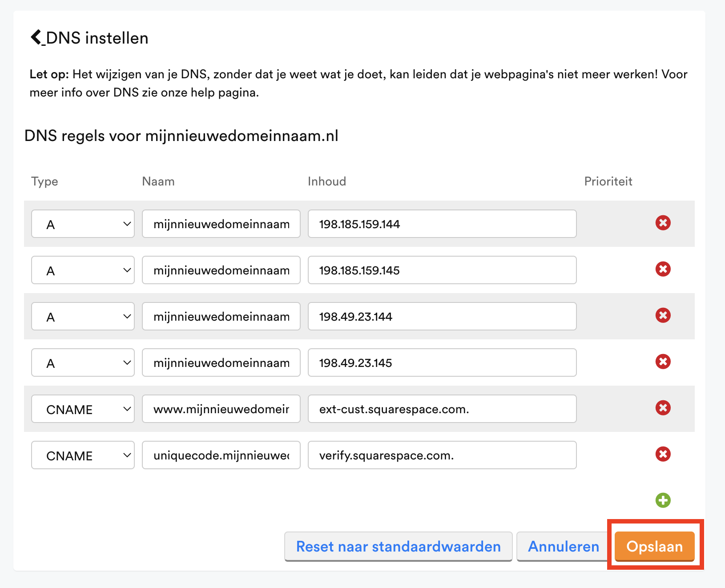
Task: Delete the A record for 198.185.159.144
Action: [663, 223]
